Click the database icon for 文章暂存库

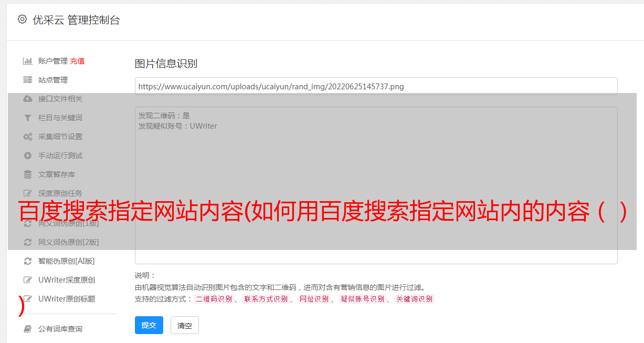click(28, 174)
